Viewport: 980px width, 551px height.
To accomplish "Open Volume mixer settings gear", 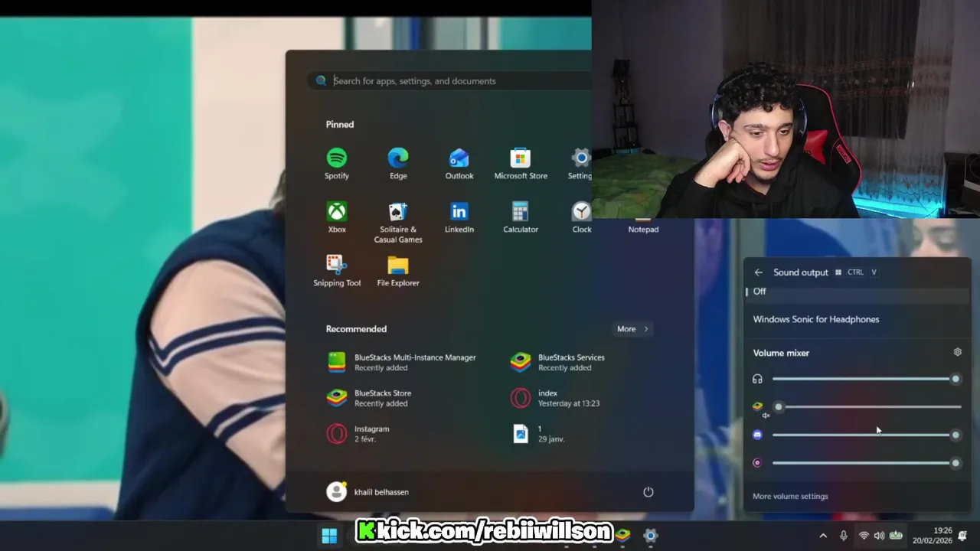I will [x=957, y=352].
